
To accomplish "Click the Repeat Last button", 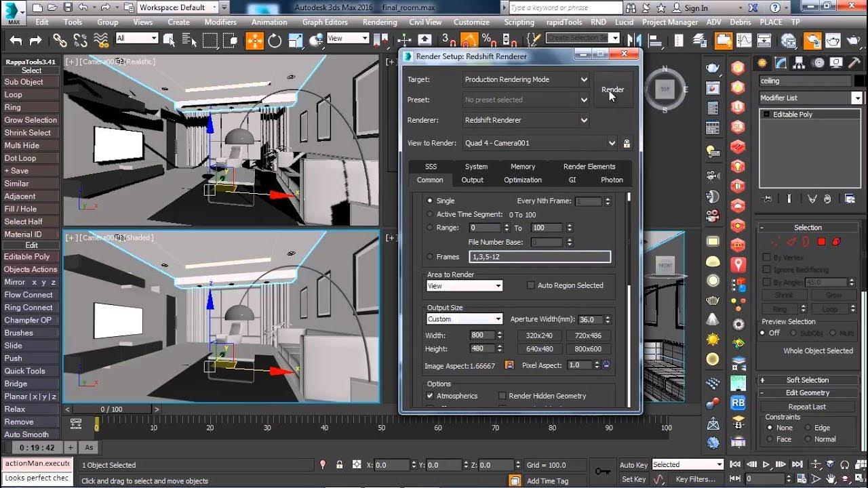I will point(807,407).
